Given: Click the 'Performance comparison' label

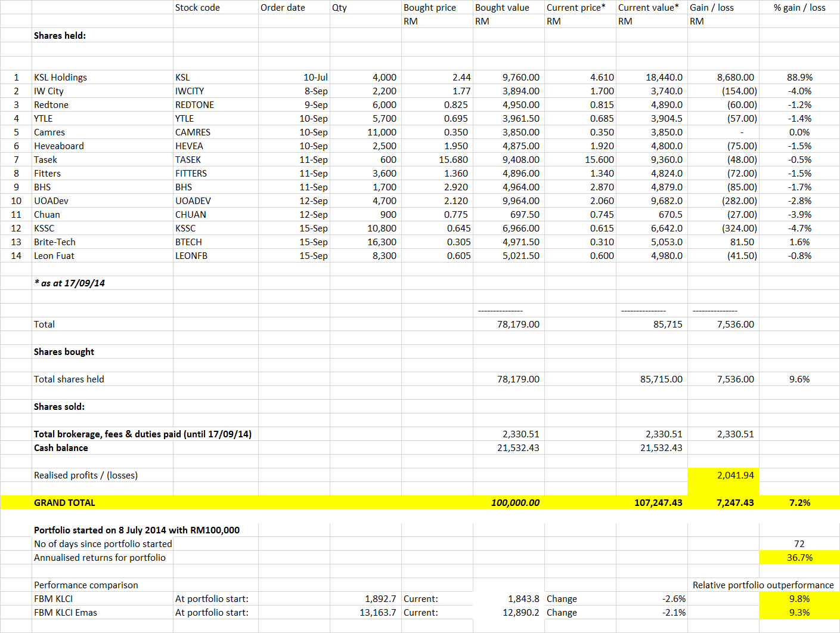Looking at the screenshot, I should (86, 585).
